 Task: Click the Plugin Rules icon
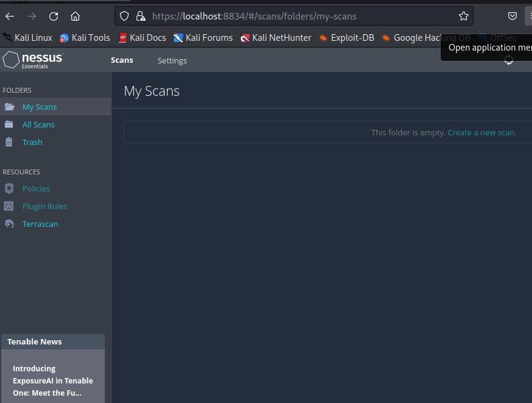[9, 206]
